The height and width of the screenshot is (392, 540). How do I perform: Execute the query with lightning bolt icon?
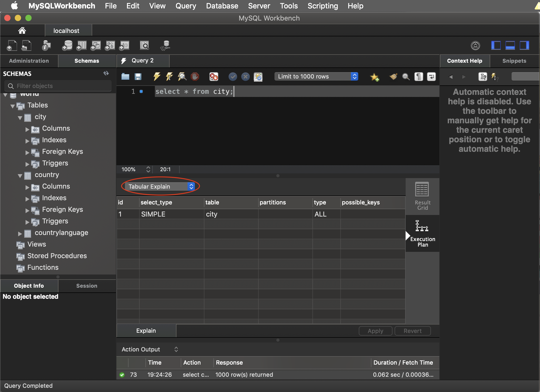(x=157, y=77)
